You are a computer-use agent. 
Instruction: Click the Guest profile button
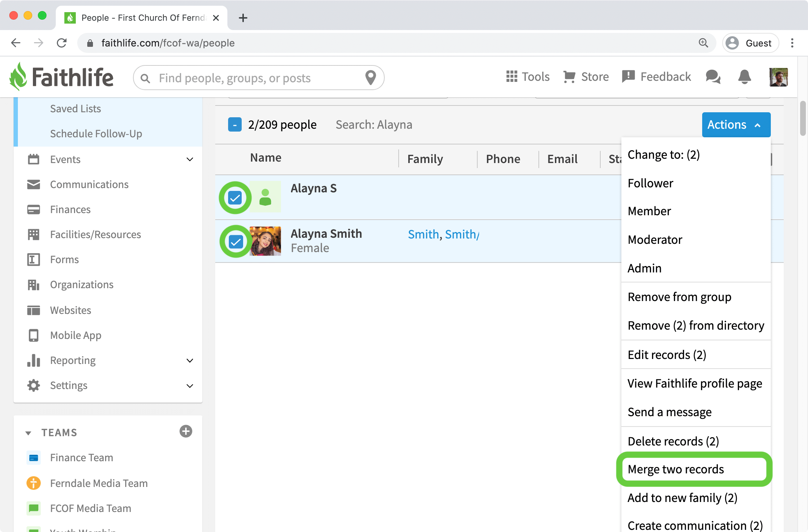point(750,43)
